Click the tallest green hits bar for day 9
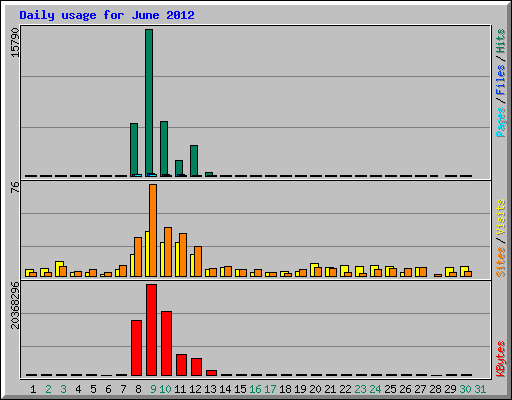This screenshot has width=512, height=400. (149, 103)
